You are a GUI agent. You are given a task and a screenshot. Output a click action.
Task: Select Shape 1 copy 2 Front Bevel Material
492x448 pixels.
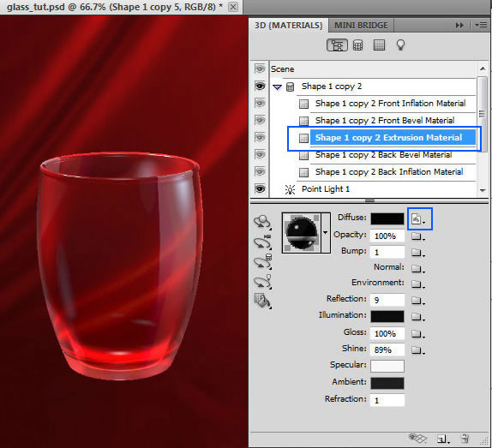(385, 121)
